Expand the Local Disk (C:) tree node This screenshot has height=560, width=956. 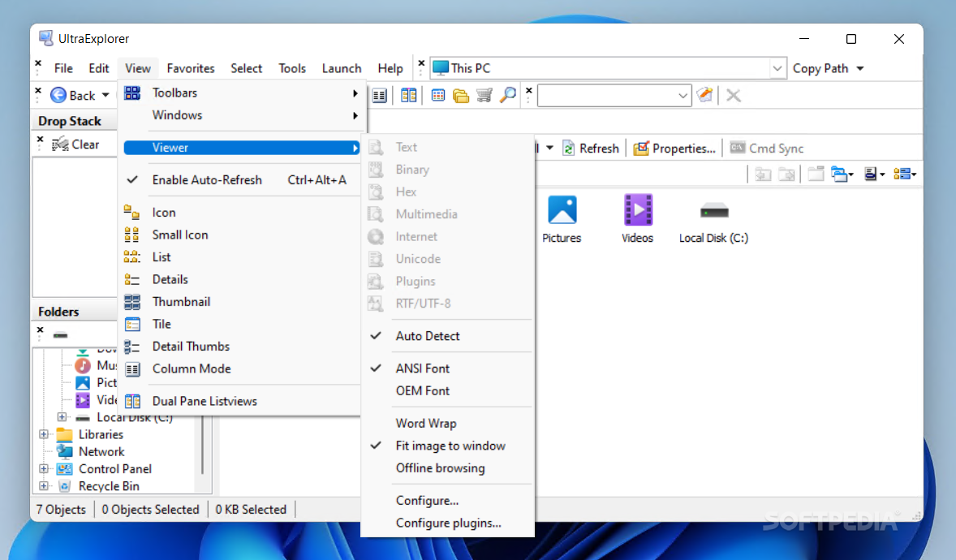click(x=62, y=417)
